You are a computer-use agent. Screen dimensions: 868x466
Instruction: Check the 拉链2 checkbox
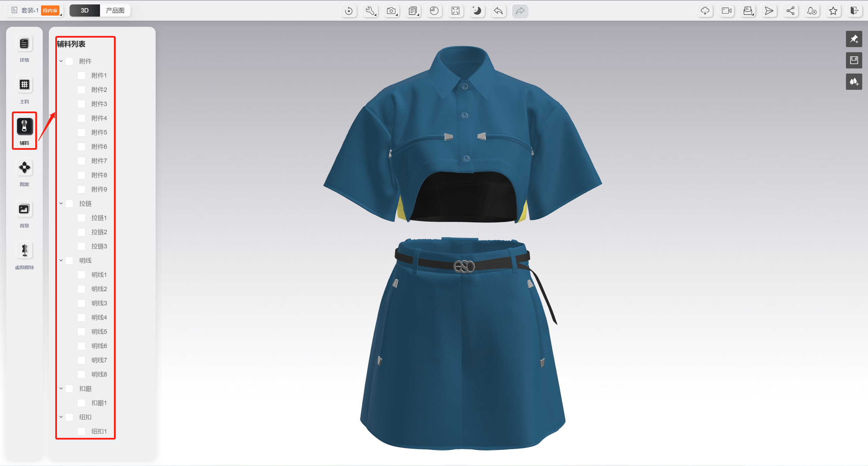pos(81,232)
